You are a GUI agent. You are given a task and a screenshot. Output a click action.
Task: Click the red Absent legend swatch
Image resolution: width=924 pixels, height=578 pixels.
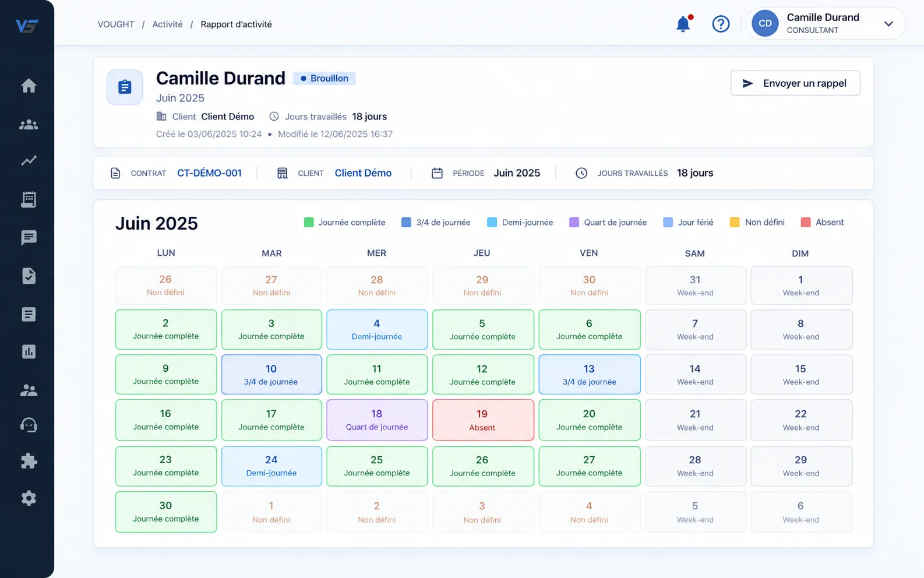(x=806, y=222)
